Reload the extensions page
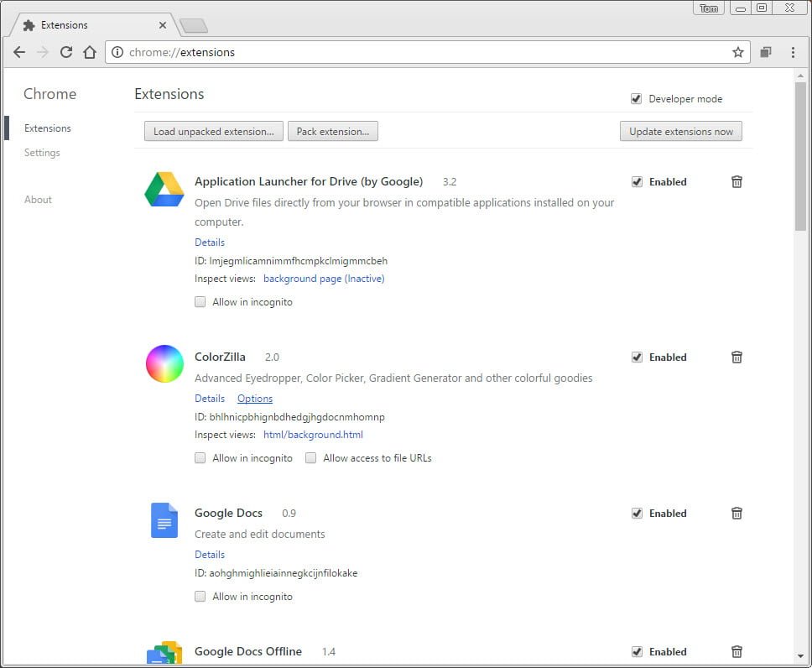Viewport: 812px width, 668px height. point(66,52)
